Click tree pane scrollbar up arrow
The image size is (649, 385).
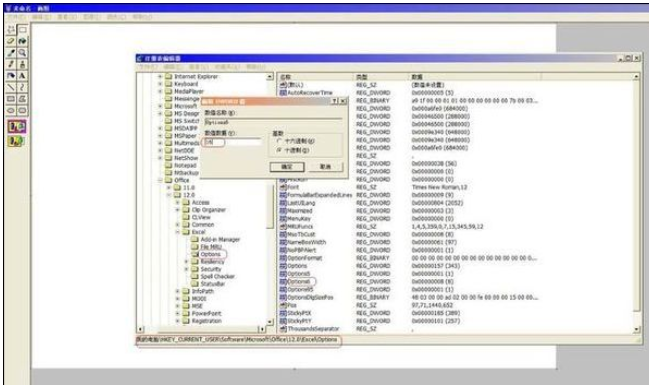click(x=270, y=77)
